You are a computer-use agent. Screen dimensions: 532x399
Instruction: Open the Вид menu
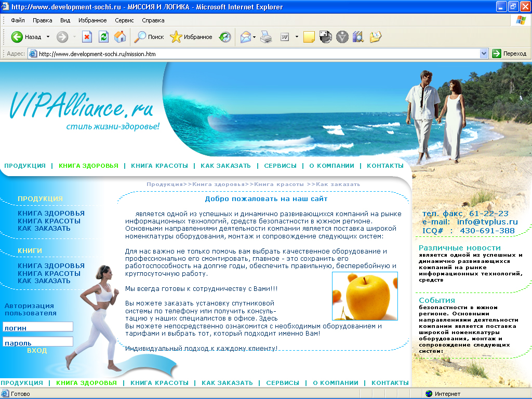tap(65, 20)
